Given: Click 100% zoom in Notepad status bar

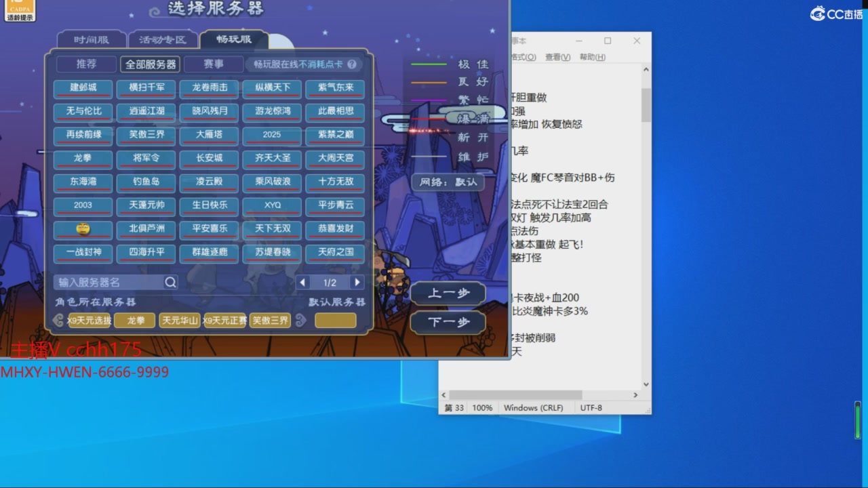Looking at the screenshot, I should coord(482,408).
